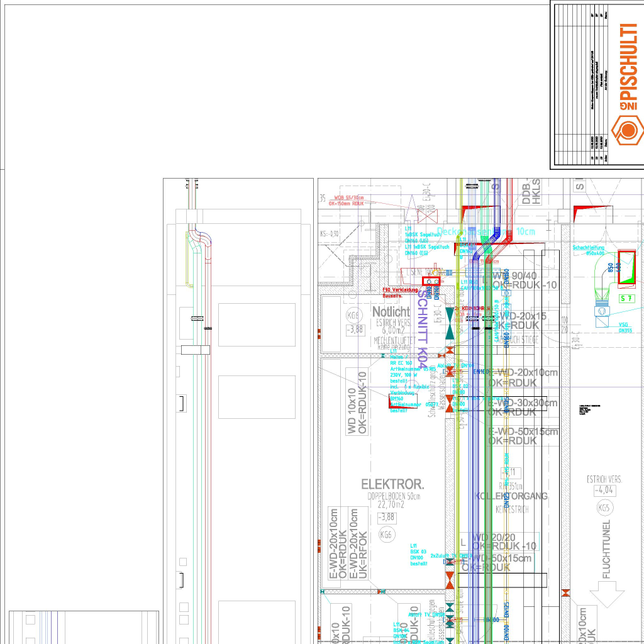Select the "WD-20x15 OK=RDUK" label
Image resolution: width=644 pixels, height=644 pixels.
pos(521,321)
